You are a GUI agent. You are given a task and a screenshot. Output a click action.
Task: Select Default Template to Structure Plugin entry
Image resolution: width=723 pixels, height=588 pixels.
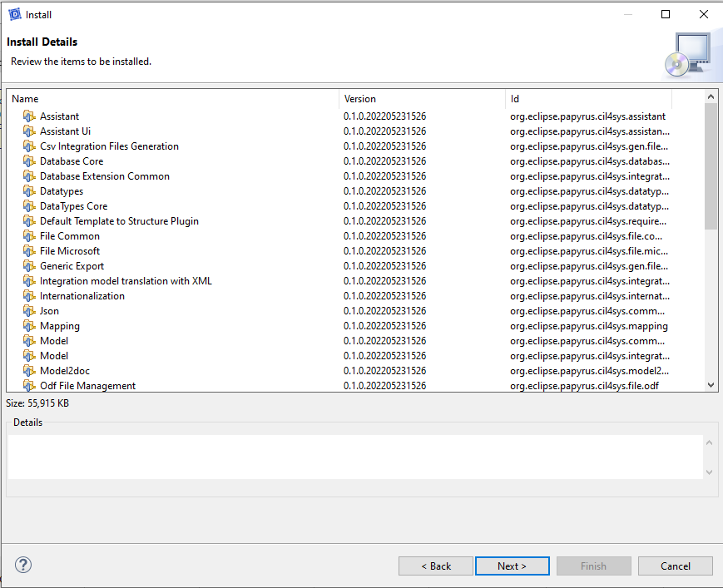tap(120, 221)
